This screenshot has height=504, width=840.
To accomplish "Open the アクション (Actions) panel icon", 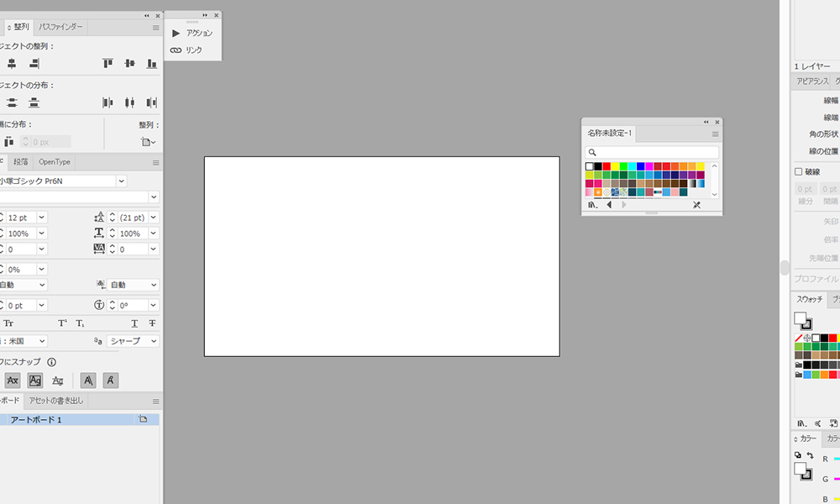I will pos(176,33).
